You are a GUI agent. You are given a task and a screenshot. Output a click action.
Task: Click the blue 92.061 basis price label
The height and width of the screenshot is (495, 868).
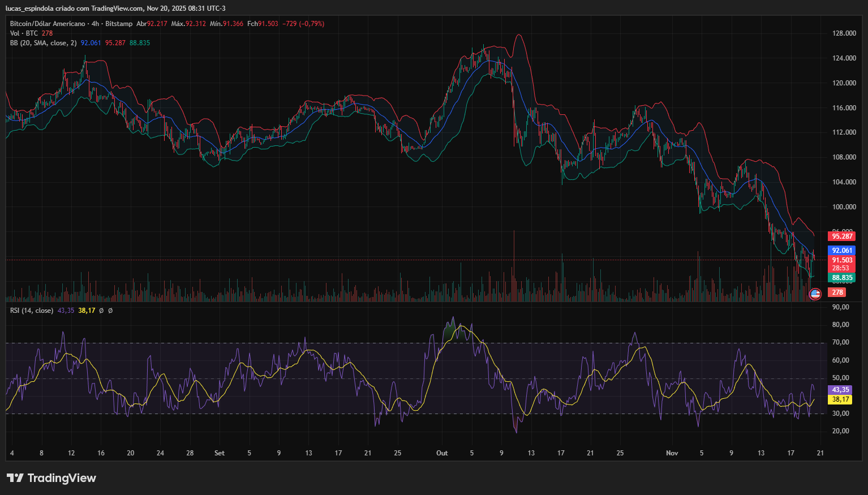click(841, 251)
